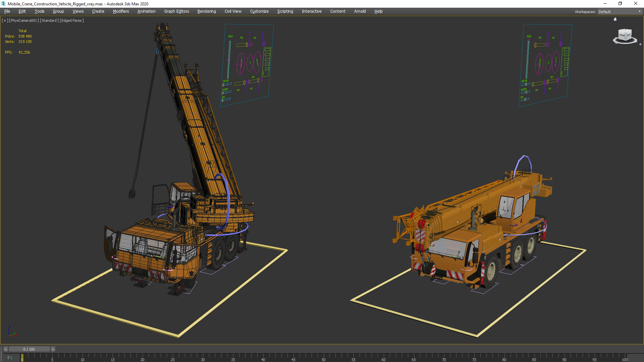
Task: Click the 3ds Max application icon
Action: coord(3,4)
